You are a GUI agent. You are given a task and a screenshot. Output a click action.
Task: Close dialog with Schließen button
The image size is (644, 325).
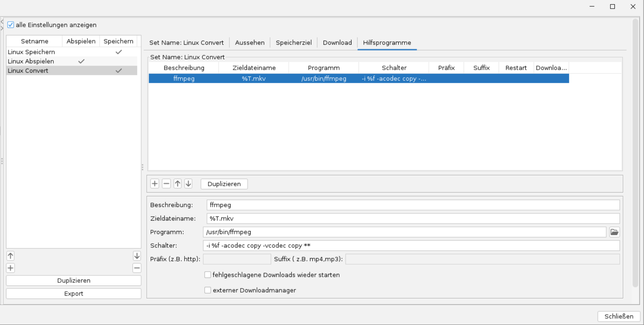[x=619, y=316]
